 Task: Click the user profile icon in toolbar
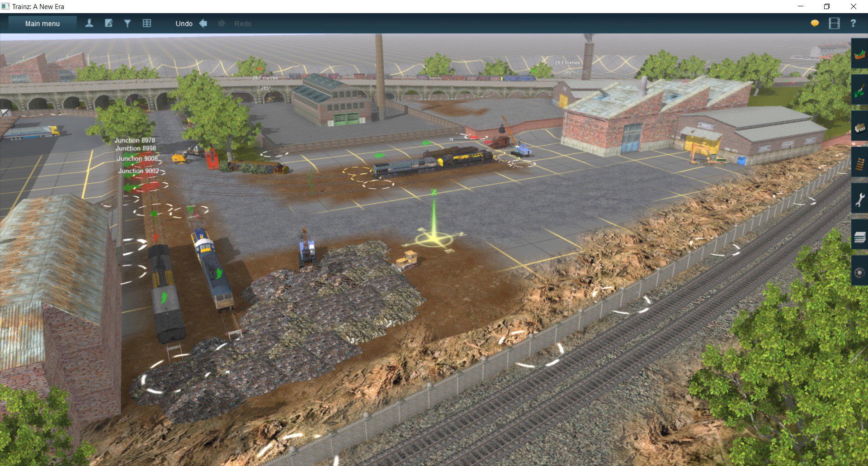(89, 24)
